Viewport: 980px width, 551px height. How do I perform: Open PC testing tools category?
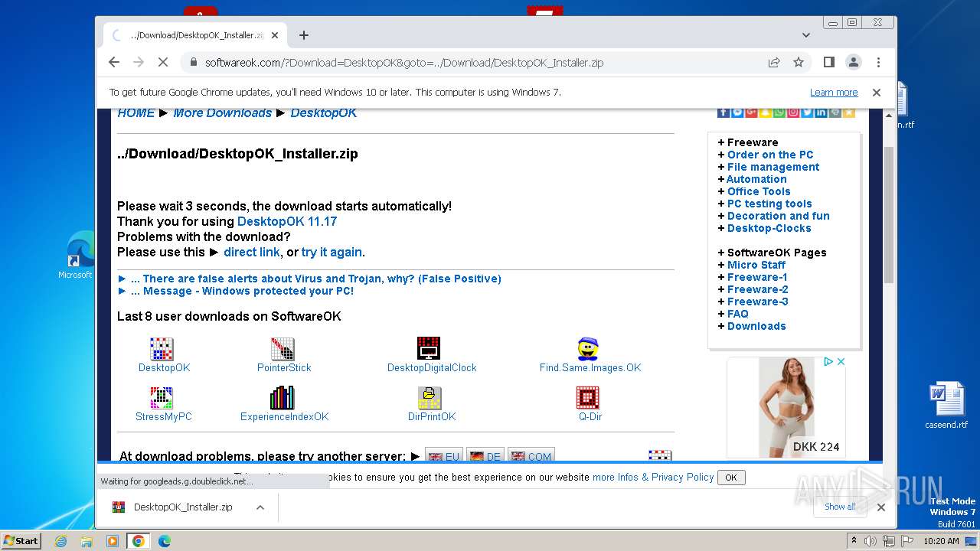(769, 204)
